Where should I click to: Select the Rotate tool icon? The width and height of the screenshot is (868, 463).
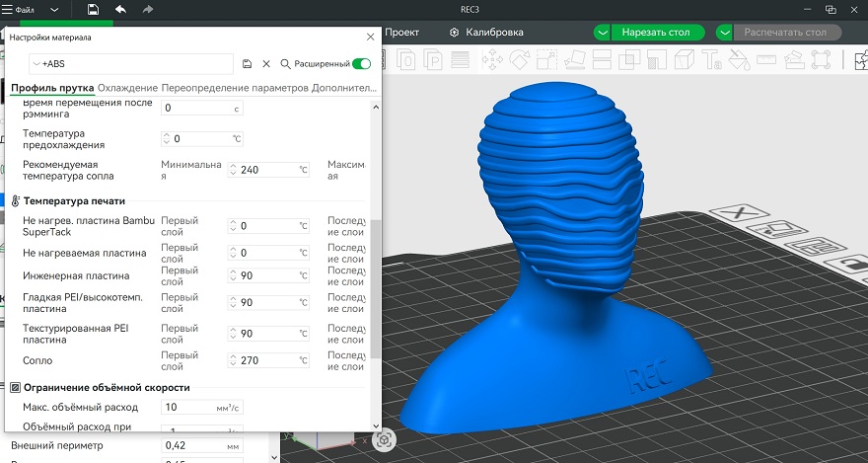518,60
